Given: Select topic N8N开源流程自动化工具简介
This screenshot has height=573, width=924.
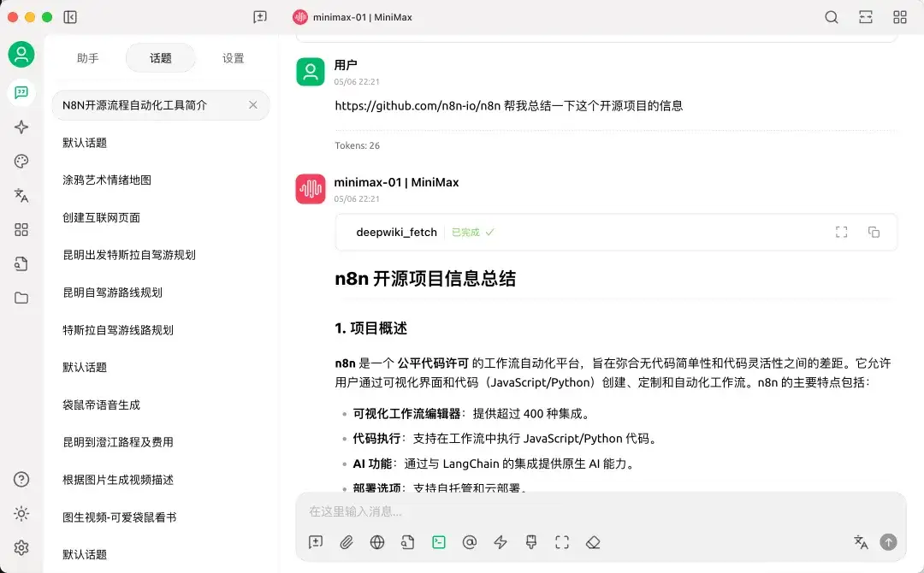Looking at the screenshot, I should [x=160, y=105].
